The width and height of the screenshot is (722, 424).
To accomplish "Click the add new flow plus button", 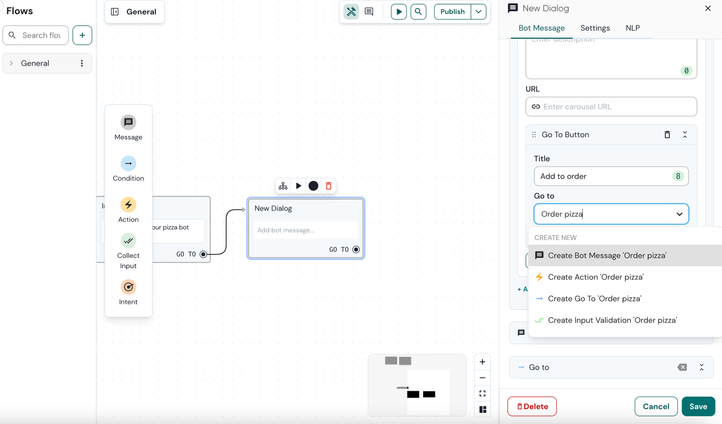I will [82, 35].
